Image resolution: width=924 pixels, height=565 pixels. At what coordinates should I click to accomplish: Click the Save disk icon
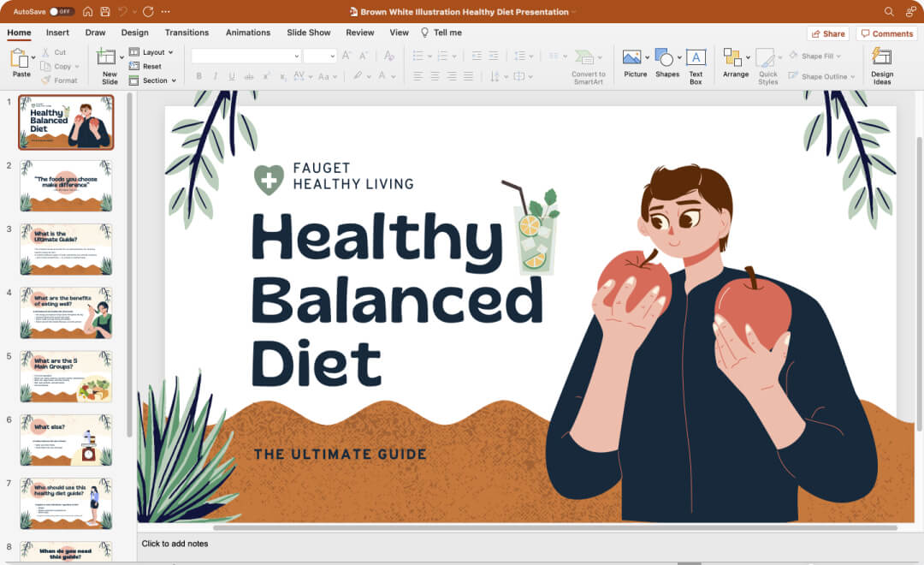tap(105, 12)
